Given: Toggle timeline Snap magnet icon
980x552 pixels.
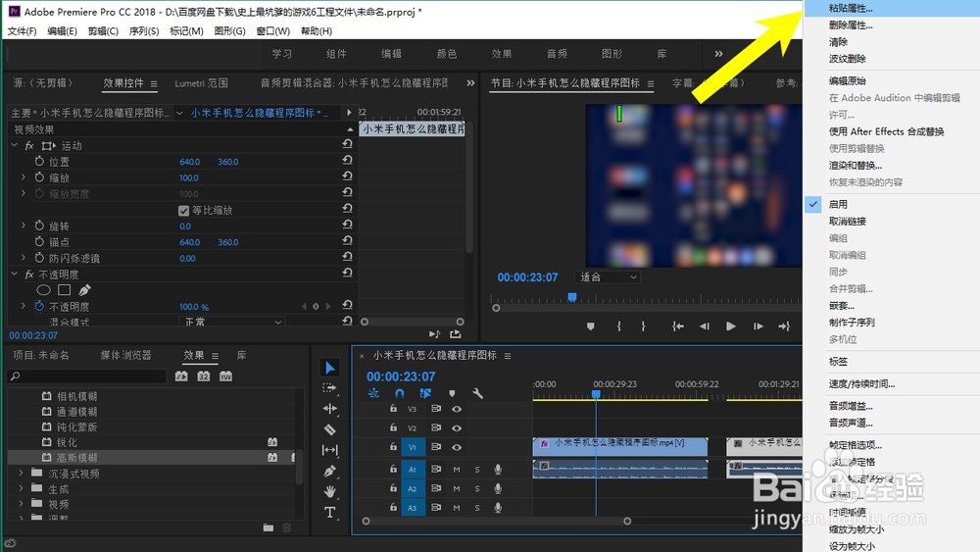Looking at the screenshot, I should click(400, 393).
